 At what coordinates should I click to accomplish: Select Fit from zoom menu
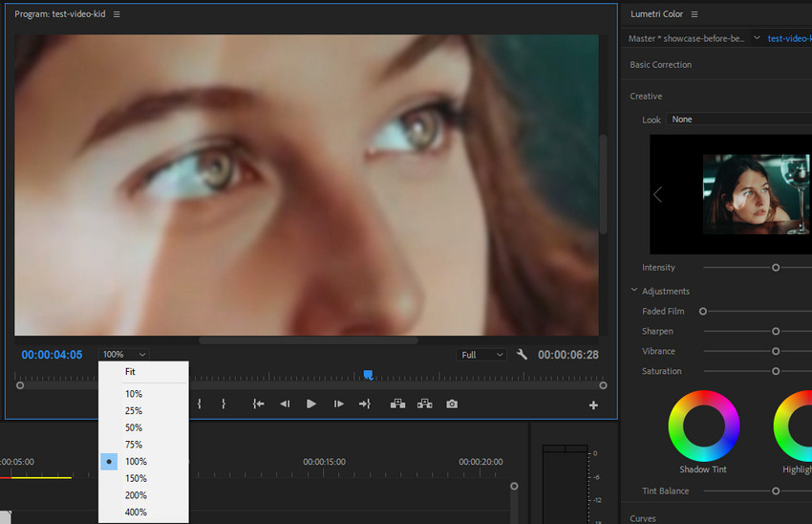click(131, 372)
